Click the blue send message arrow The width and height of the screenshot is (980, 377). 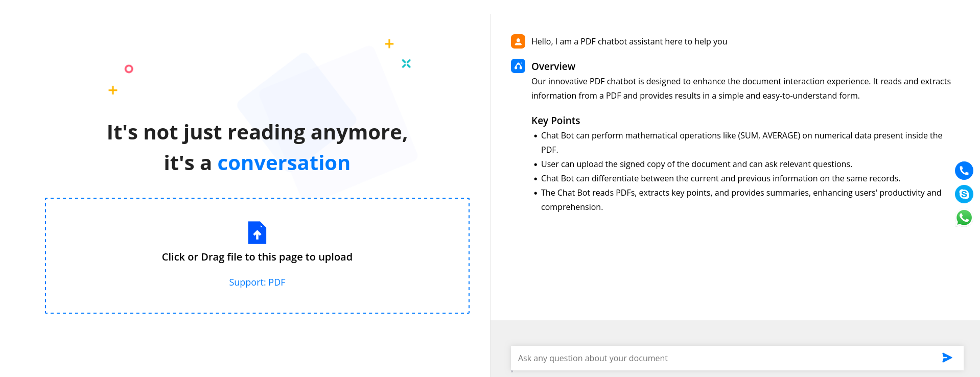coord(946,358)
